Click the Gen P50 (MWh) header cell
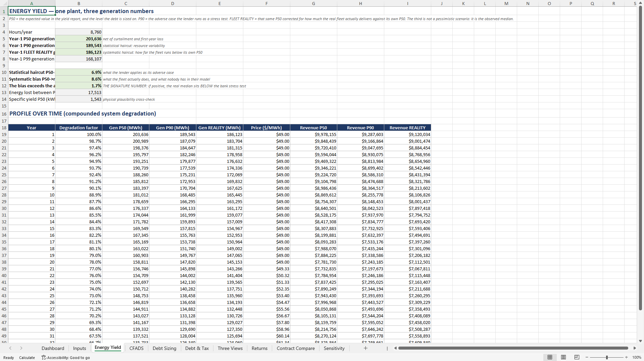The width and height of the screenshot is (644, 361). pyautogui.click(x=126, y=128)
